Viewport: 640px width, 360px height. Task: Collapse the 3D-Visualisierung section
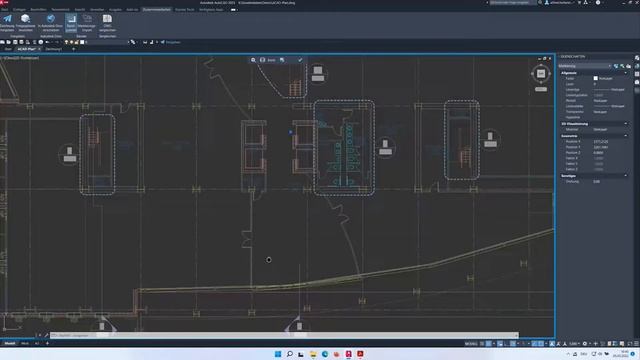pyautogui.click(x=626, y=124)
